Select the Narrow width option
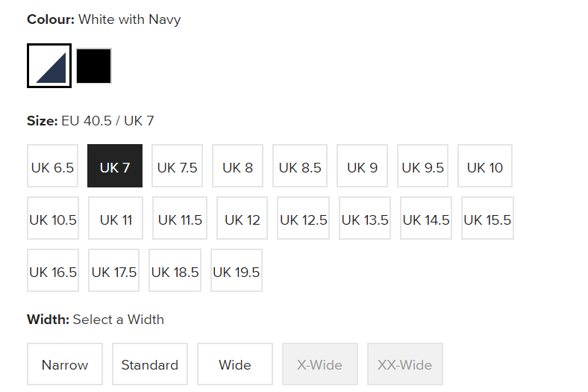Image resolution: width=588 pixels, height=392 pixels. (x=65, y=364)
